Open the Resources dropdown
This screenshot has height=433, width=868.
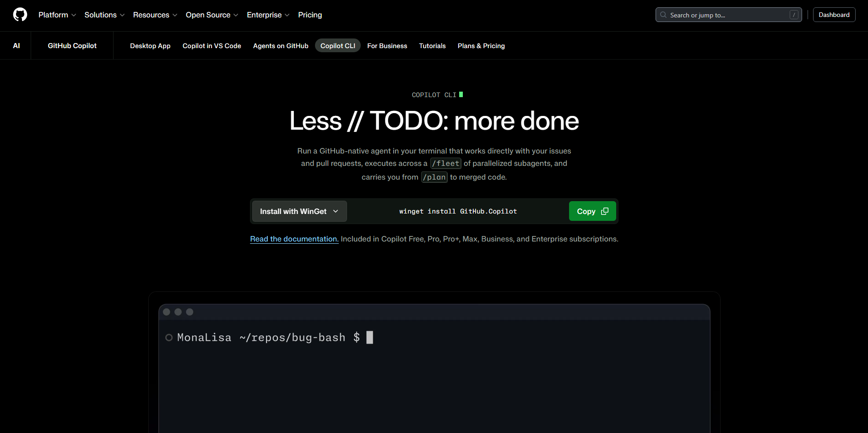tap(155, 15)
